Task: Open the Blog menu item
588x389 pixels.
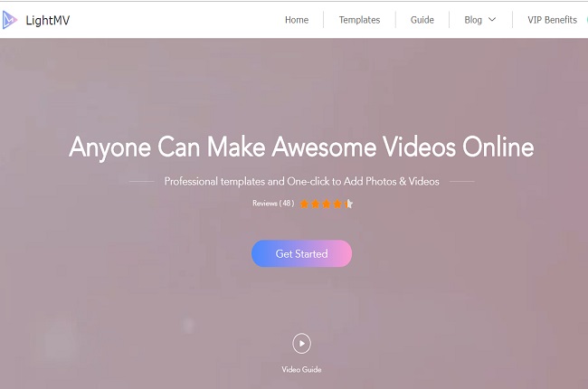Action: pyautogui.click(x=473, y=20)
